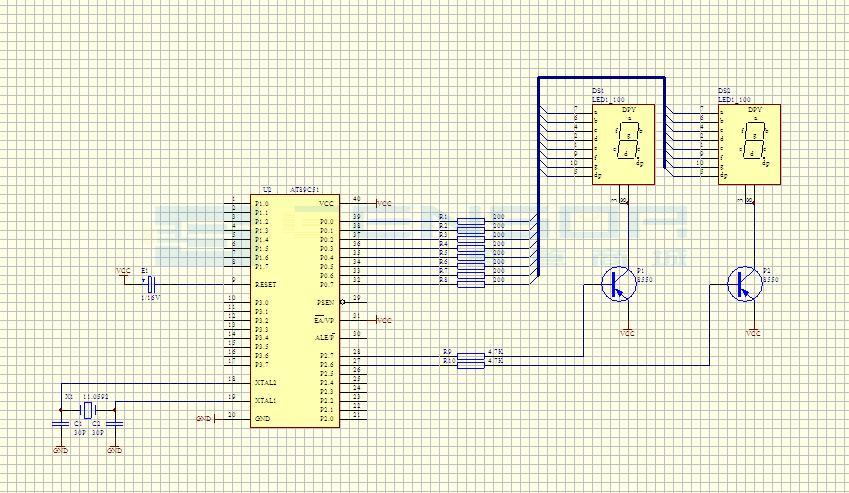849x493 pixels.
Task: Select the P2 8550 transistor symbol
Action: [745, 284]
